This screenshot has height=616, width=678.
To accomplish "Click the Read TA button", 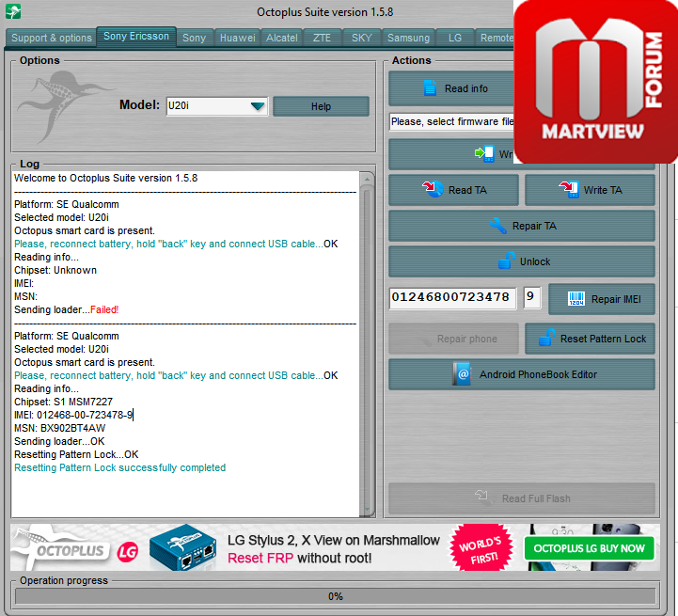I will pos(453,190).
